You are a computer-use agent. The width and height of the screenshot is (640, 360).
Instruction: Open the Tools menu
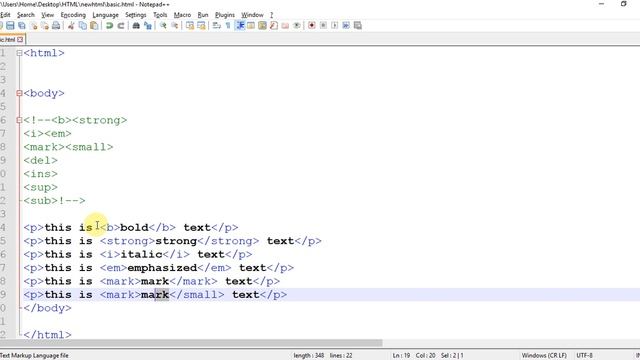tap(160, 15)
